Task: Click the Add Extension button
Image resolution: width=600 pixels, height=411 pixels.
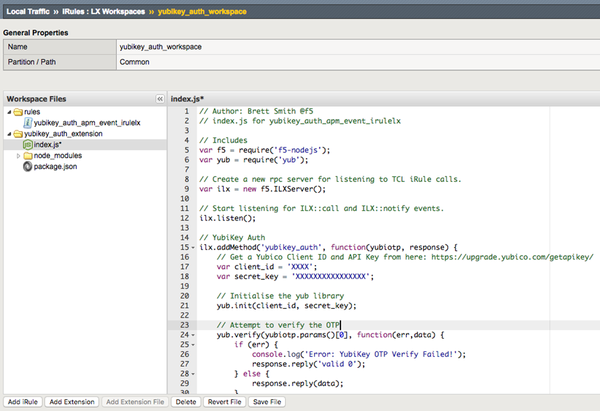Action: click(71, 401)
